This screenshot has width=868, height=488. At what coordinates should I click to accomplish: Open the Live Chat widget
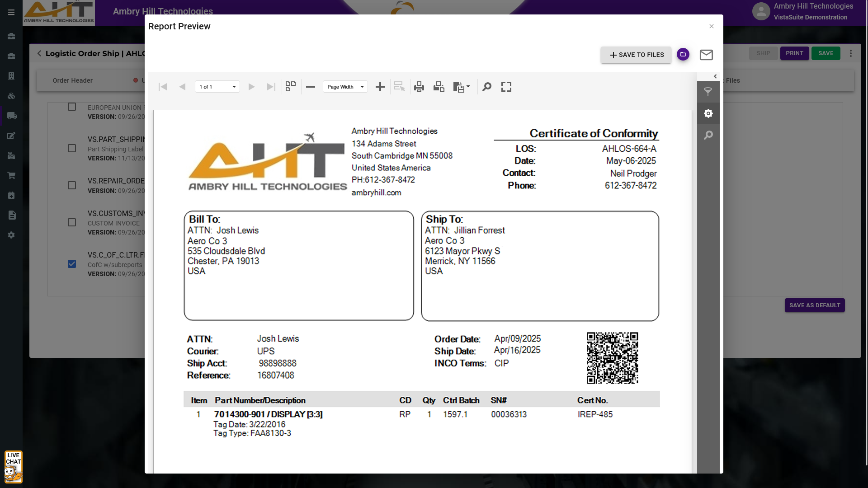point(13,467)
